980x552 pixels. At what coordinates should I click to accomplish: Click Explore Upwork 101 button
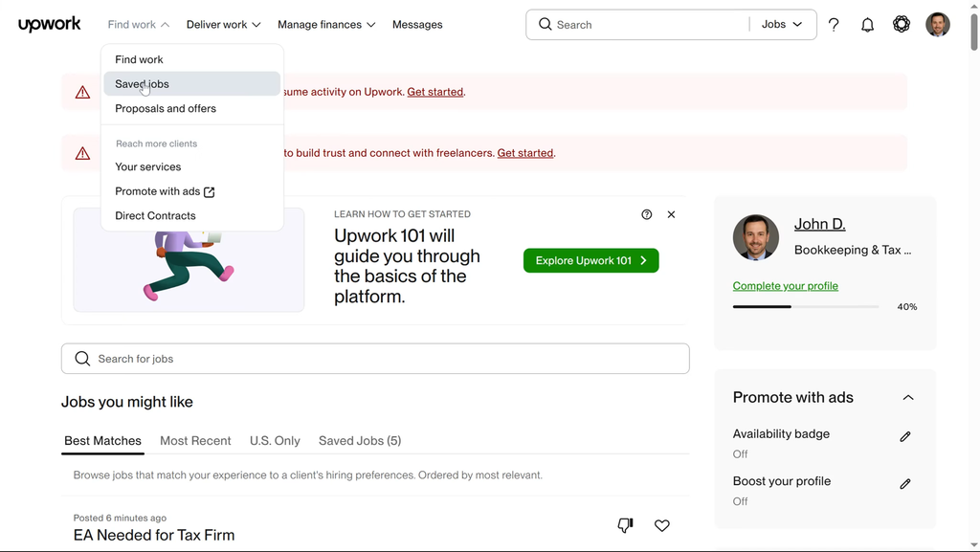(x=590, y=260)
